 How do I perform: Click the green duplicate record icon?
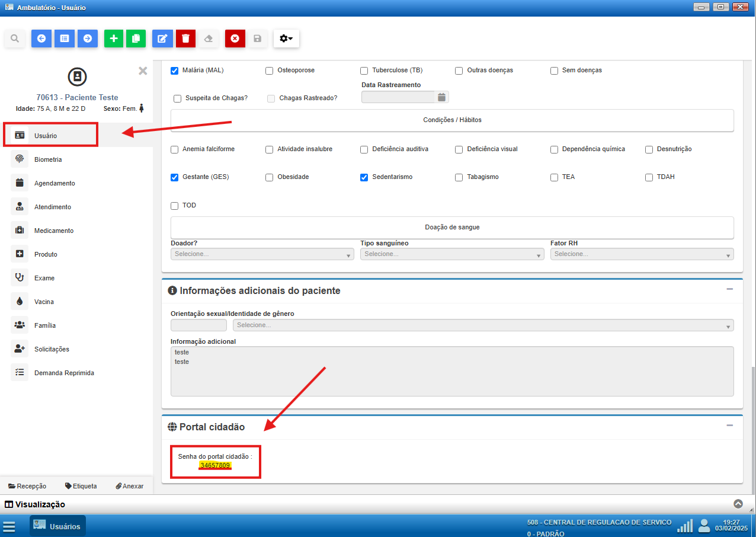pyautogui.click(x=136, y=39)
